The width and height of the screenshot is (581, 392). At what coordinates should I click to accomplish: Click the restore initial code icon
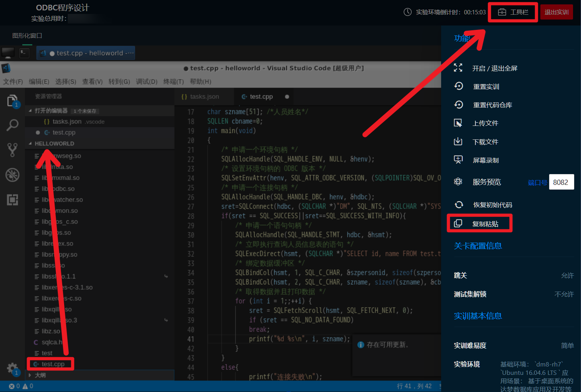(459, 205)
